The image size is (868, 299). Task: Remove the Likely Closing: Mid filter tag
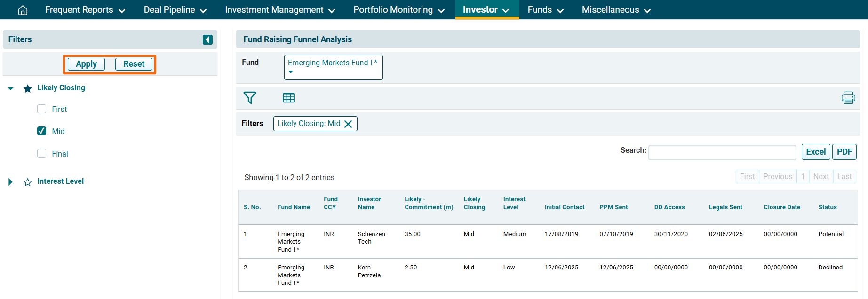(x=348, y=124)
